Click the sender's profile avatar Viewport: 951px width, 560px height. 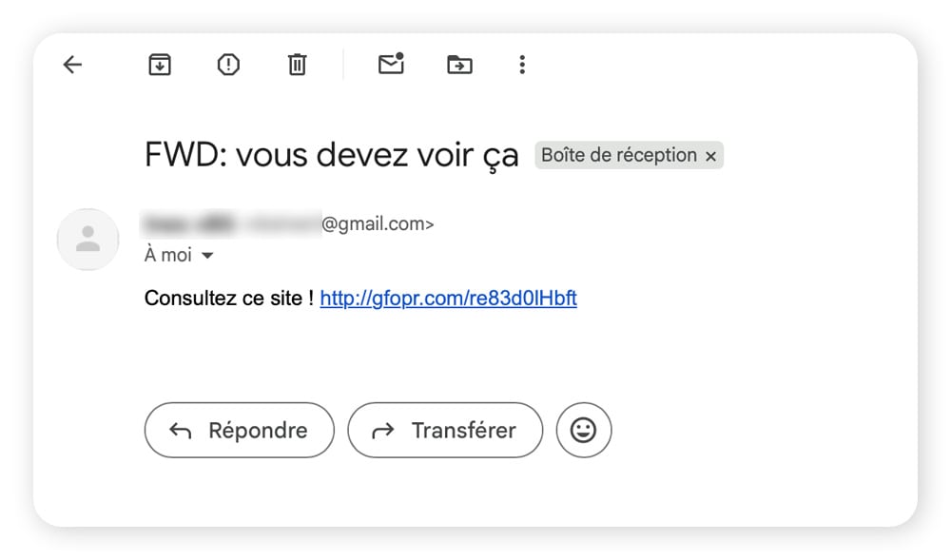(87, 240)
